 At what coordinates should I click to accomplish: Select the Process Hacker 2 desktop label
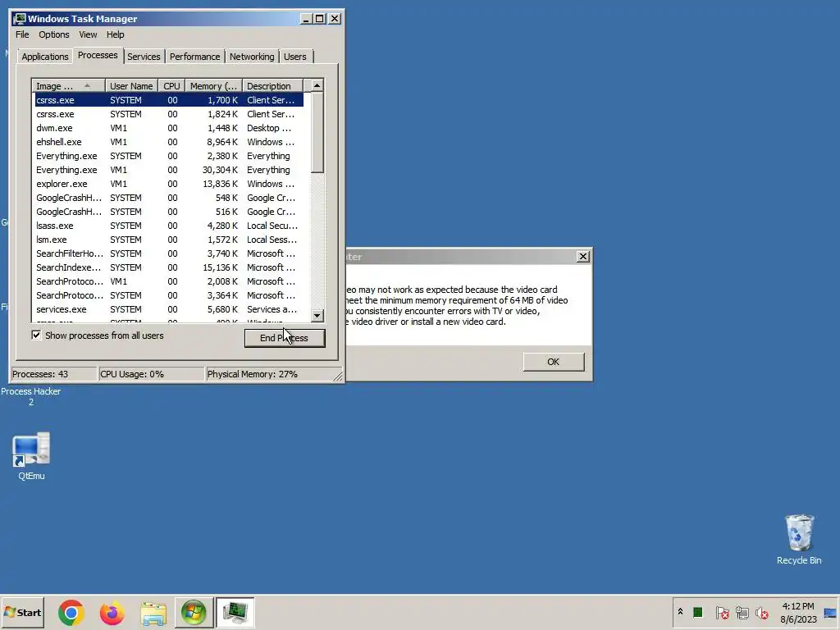(31, 396)
